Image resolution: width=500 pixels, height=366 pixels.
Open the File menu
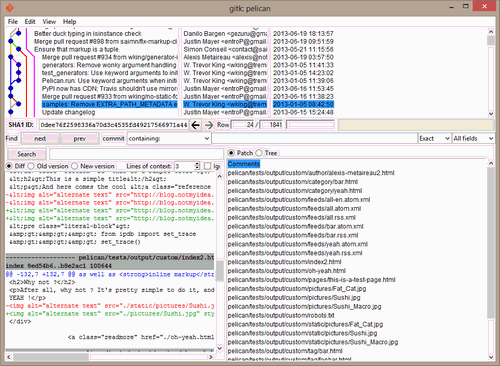coord(13,22)
